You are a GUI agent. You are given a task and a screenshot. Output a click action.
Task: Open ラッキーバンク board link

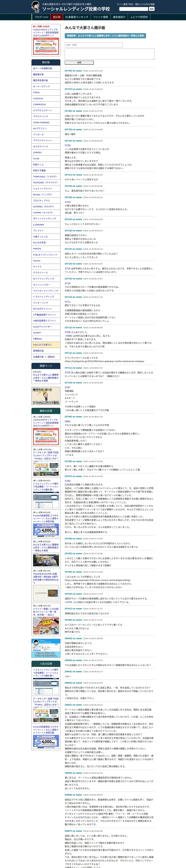46,303
